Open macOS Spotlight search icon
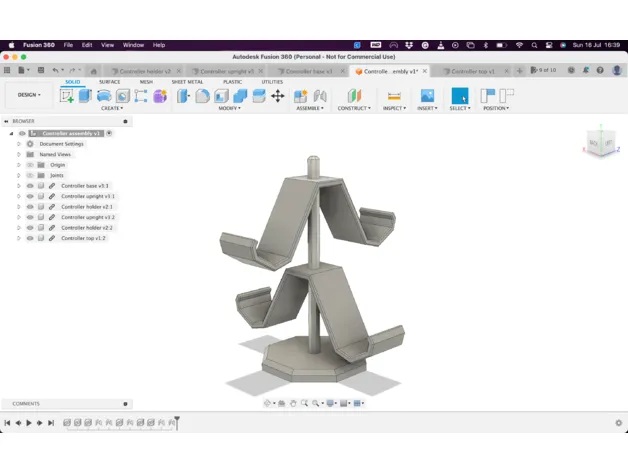 (x=534, y=45)
